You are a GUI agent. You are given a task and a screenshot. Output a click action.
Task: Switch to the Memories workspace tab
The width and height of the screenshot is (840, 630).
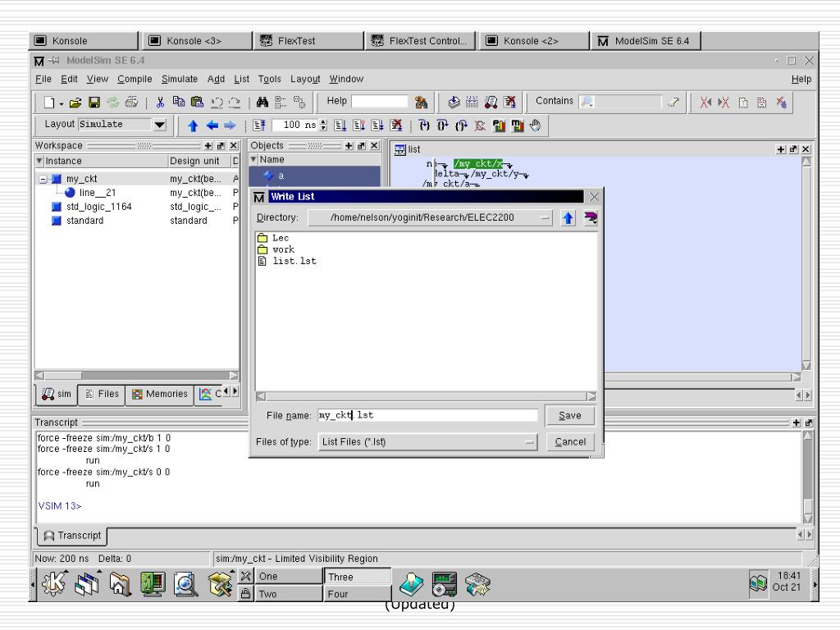point(160,395)
